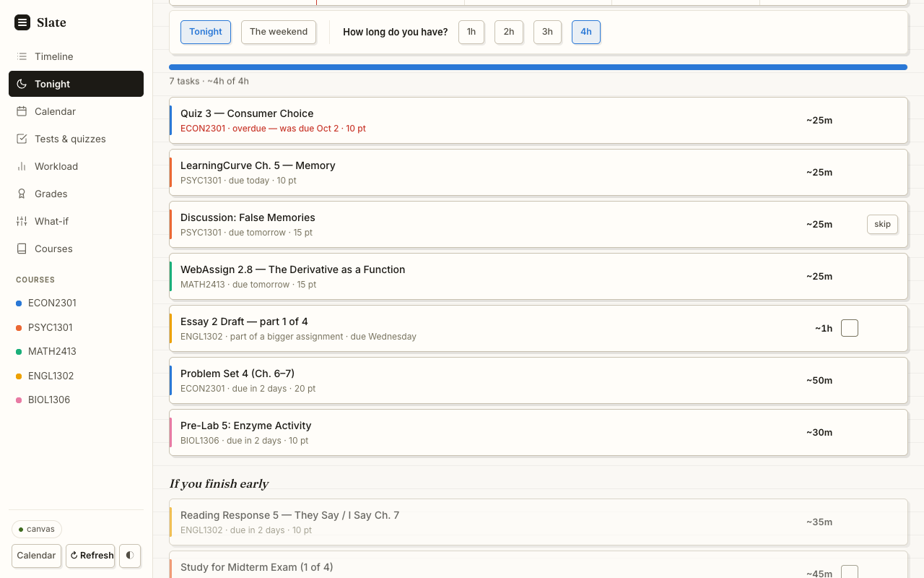This screenshot has height=578, width=924.
Task: Open ENGL1302 course link
Action: pos(76,376)
